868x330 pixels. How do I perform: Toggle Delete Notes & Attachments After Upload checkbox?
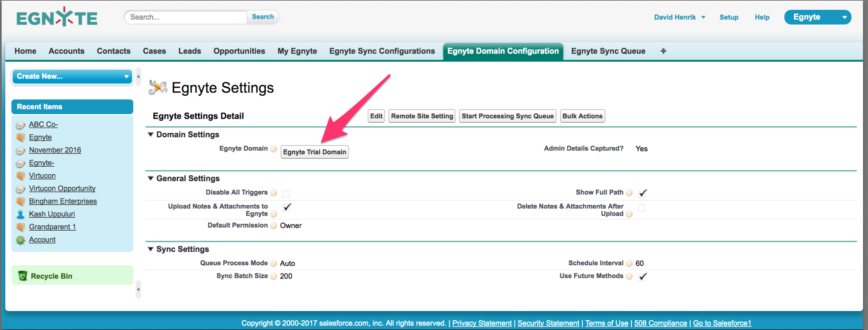tap(642, 208)
